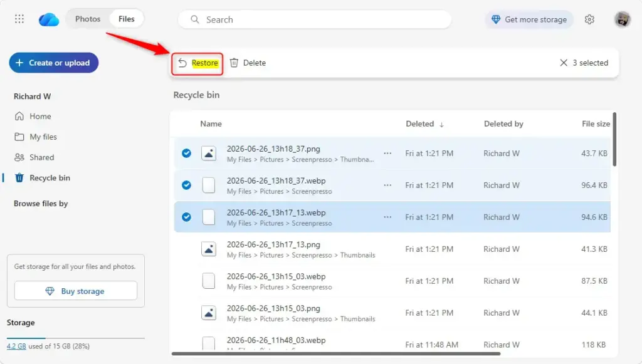Click the file icon of 2026-06-26_11h48_03.webp
642x364 pixels.
point(209,343)
